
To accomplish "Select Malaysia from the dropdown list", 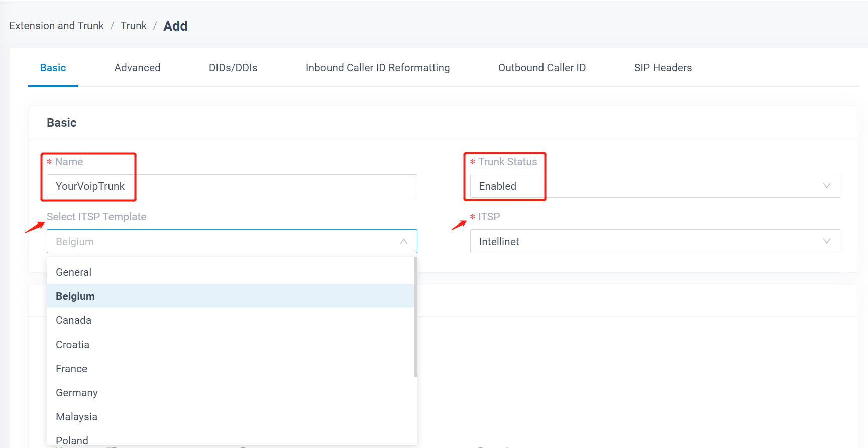I will (x=77, y=417).
